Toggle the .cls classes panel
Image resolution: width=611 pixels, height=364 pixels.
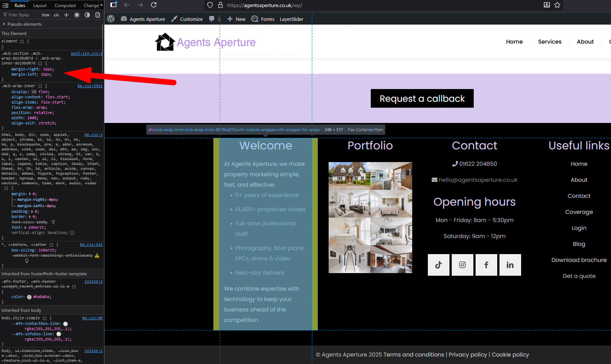click(x=56, y=15)
